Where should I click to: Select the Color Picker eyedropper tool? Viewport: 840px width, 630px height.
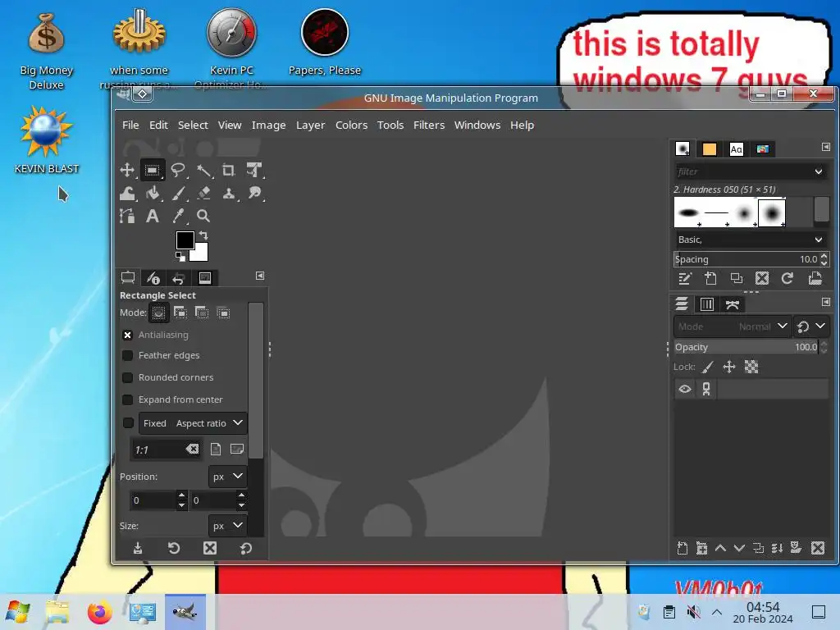(178, 216)
